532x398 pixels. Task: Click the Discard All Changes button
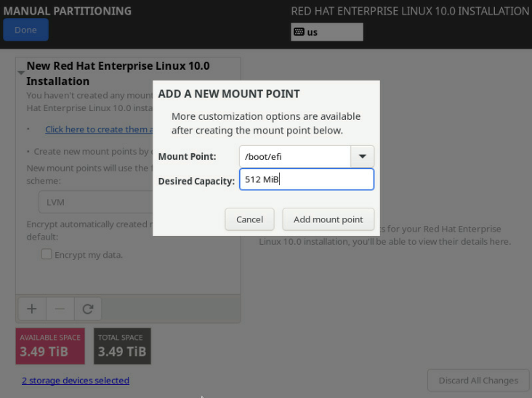pos(478,380)
